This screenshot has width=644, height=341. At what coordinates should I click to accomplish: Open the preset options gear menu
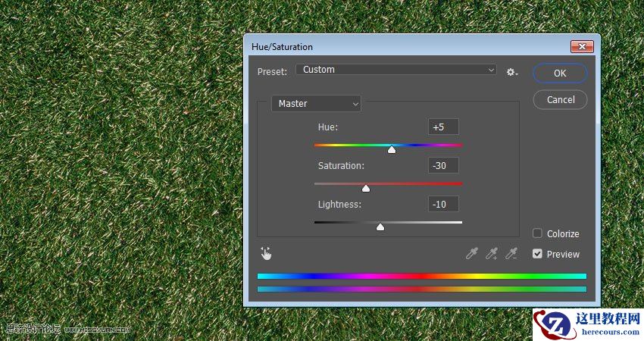512,72
